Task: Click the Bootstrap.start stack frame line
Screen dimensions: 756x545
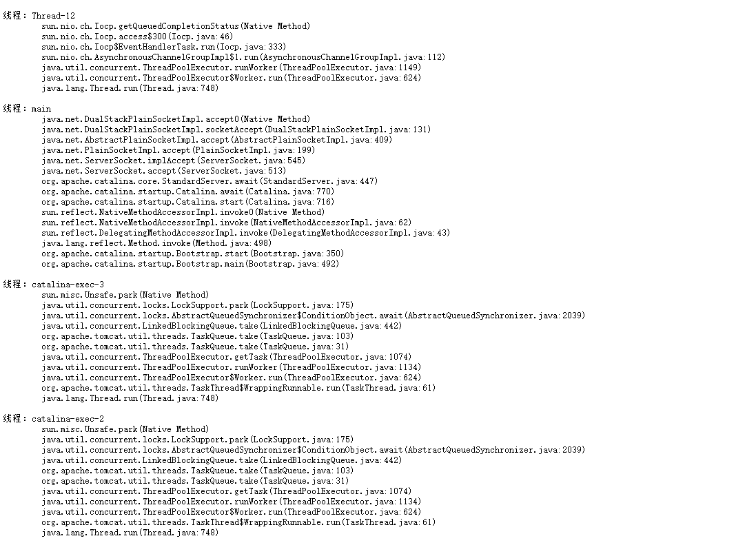Action: click(x=193, y=254)
